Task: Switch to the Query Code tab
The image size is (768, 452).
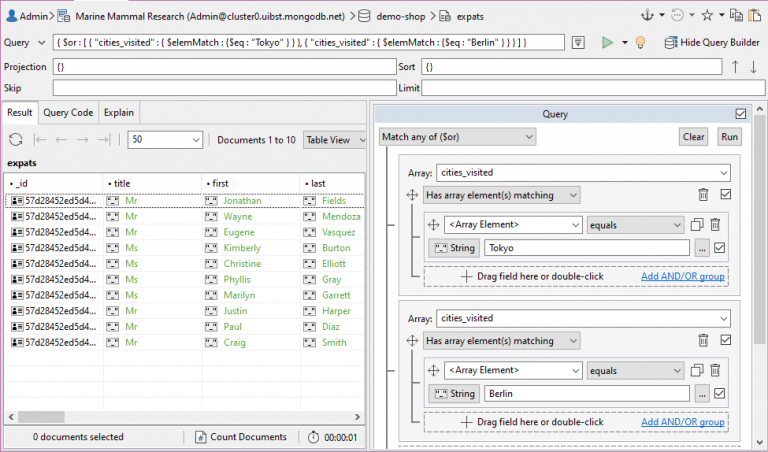Action: [x=68, y=113]
